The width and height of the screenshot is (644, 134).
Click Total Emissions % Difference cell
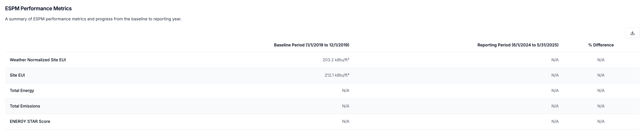[601, 106]
